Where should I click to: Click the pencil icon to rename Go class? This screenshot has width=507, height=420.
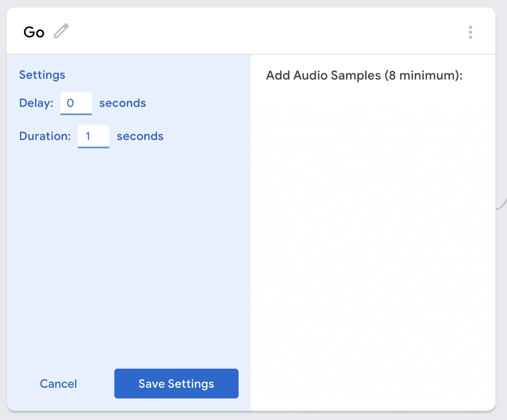coord(61,31)
